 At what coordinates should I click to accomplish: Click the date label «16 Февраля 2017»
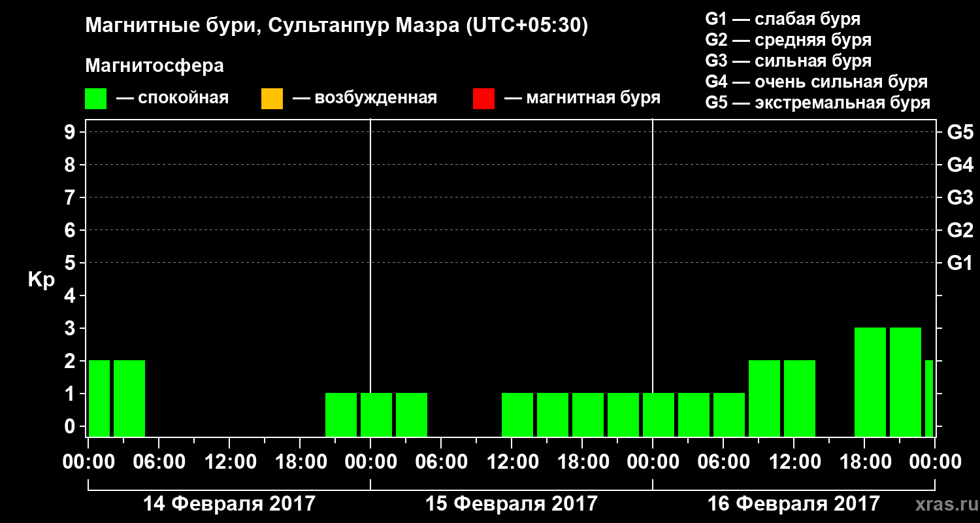(x=794, y=504)
